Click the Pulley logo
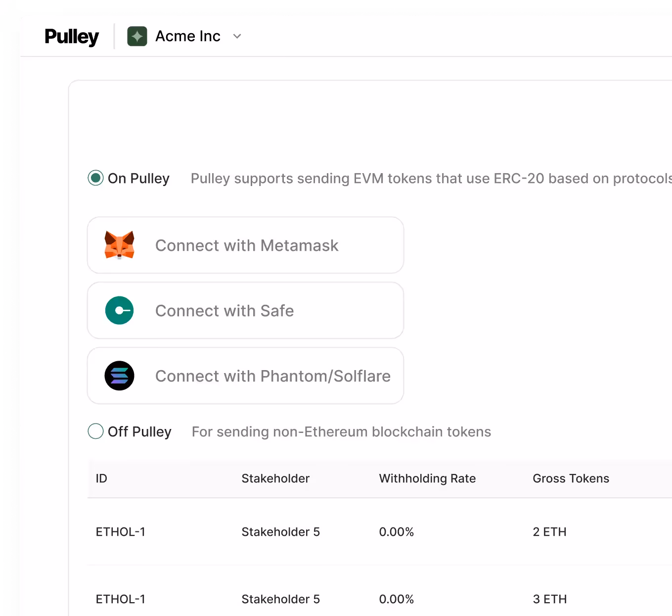Screen dimensions: 672x616 point(72,37)
